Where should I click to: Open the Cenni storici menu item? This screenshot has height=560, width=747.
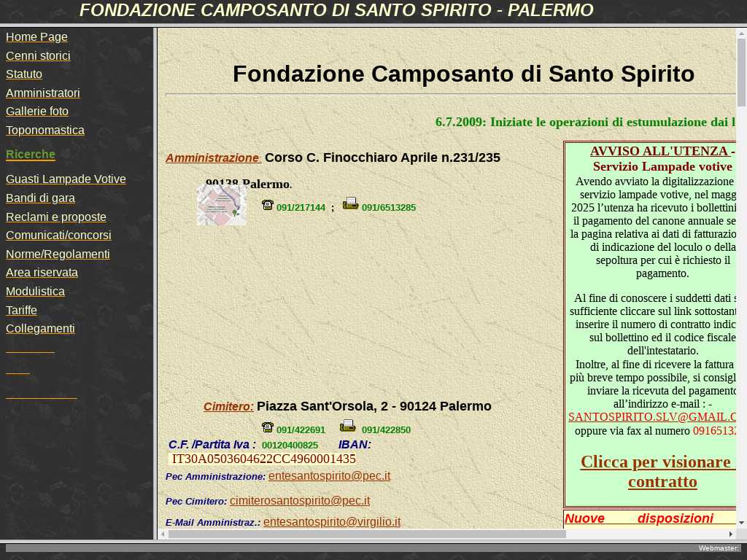pos(38,56)
